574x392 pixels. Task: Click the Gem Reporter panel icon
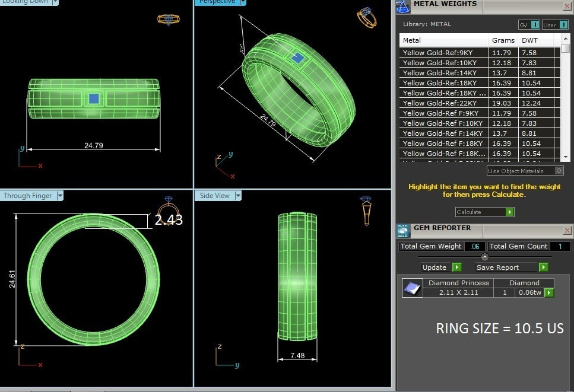click(x=403, y=231)
